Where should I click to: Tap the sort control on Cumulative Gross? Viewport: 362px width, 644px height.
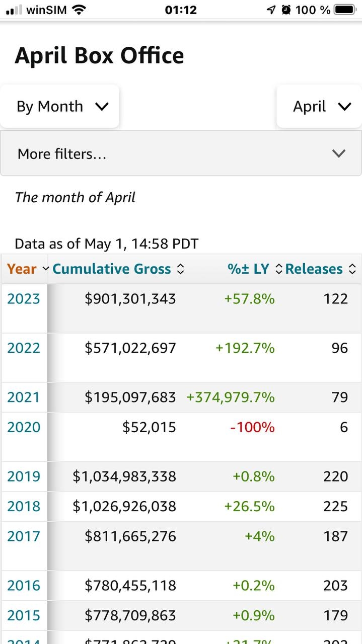coord(180,269)
